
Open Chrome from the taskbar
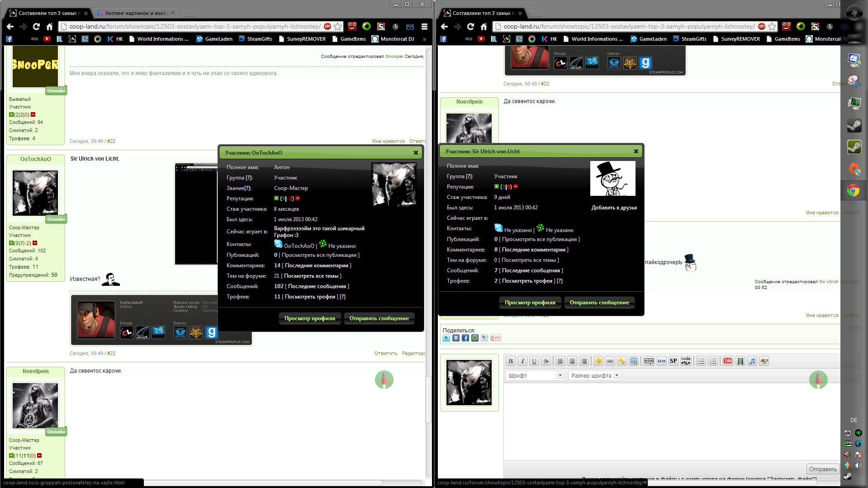[x=853, y=191]
